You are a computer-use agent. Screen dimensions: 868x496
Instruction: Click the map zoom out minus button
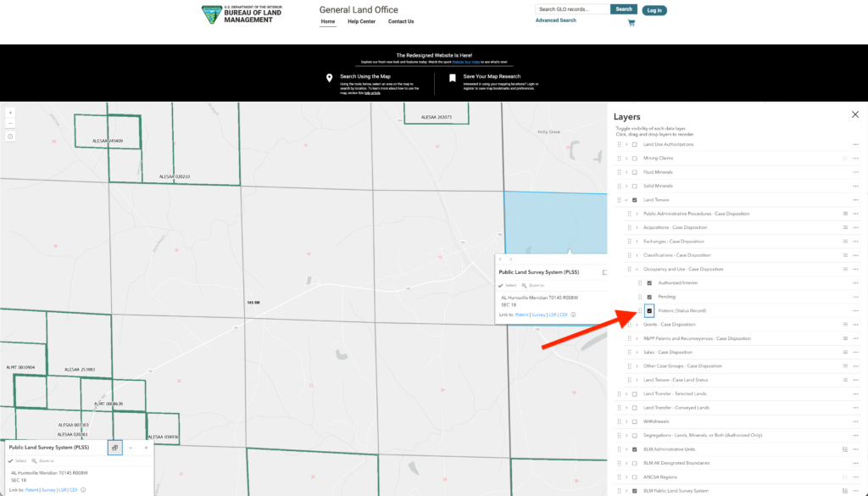click(10, 123)
